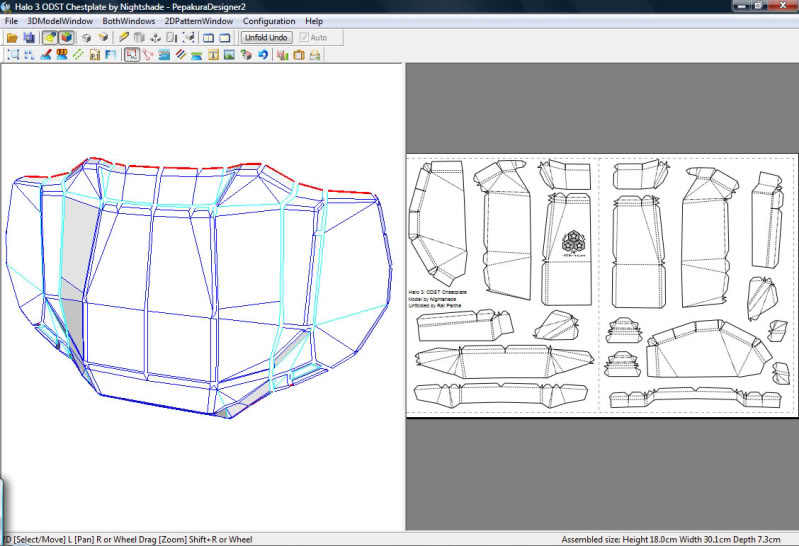Click the gray wireframe box icon

[86, 37]
